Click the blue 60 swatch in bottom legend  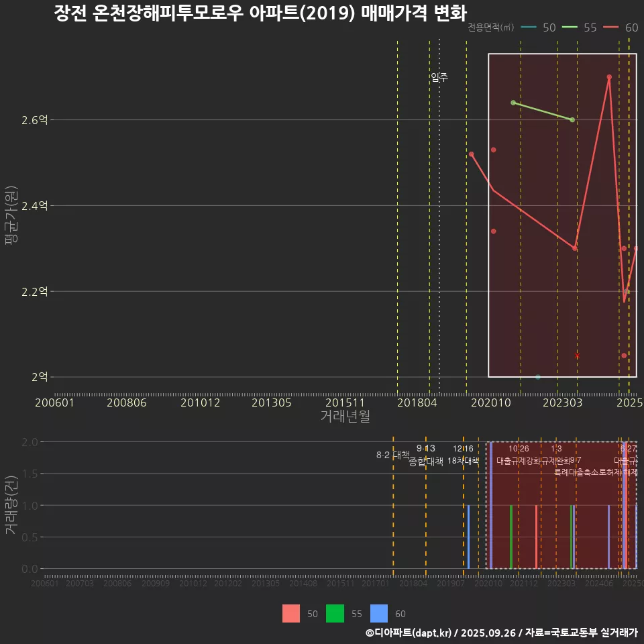pos(379,613)
